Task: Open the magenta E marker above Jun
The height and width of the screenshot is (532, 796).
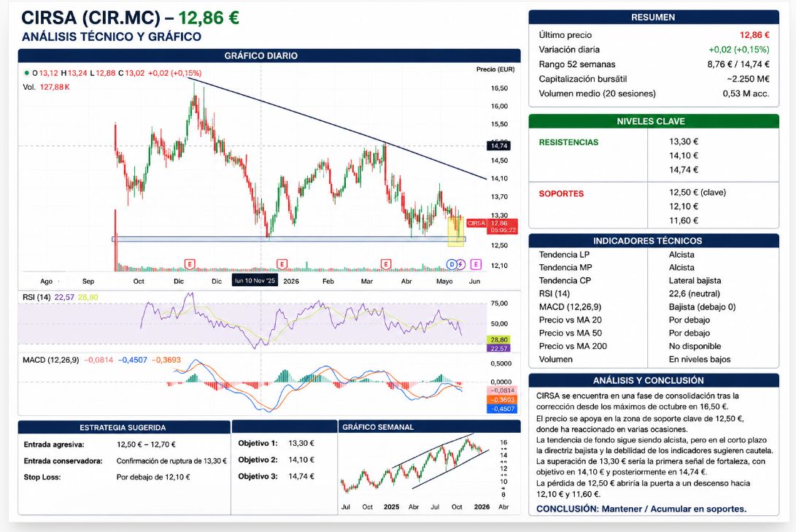Action: click(476, 264)
